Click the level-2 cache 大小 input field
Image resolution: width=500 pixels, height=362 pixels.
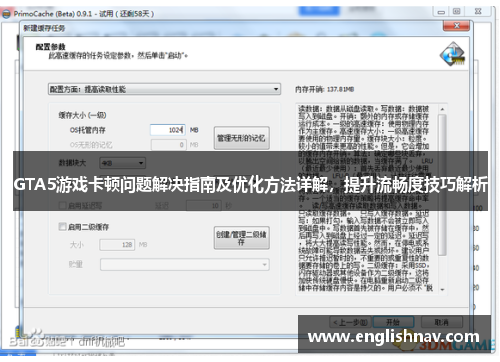pyautogui.click(x=117, y=245)
